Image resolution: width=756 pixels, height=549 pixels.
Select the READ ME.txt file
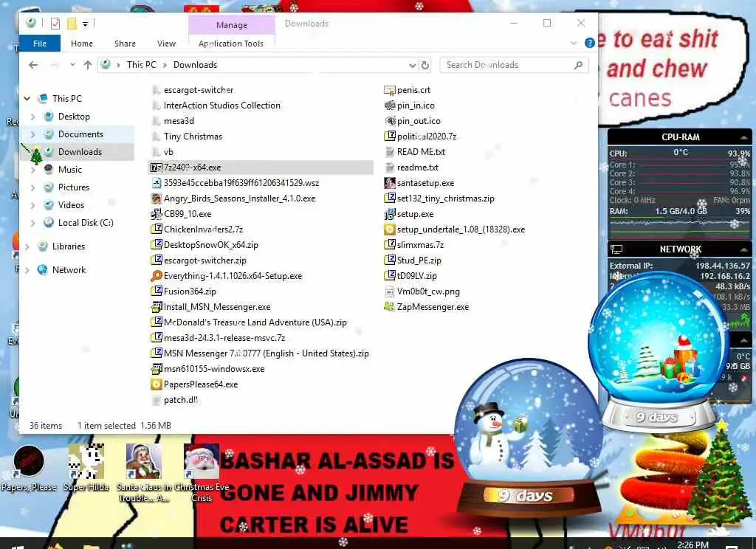(x=421, y=152)
